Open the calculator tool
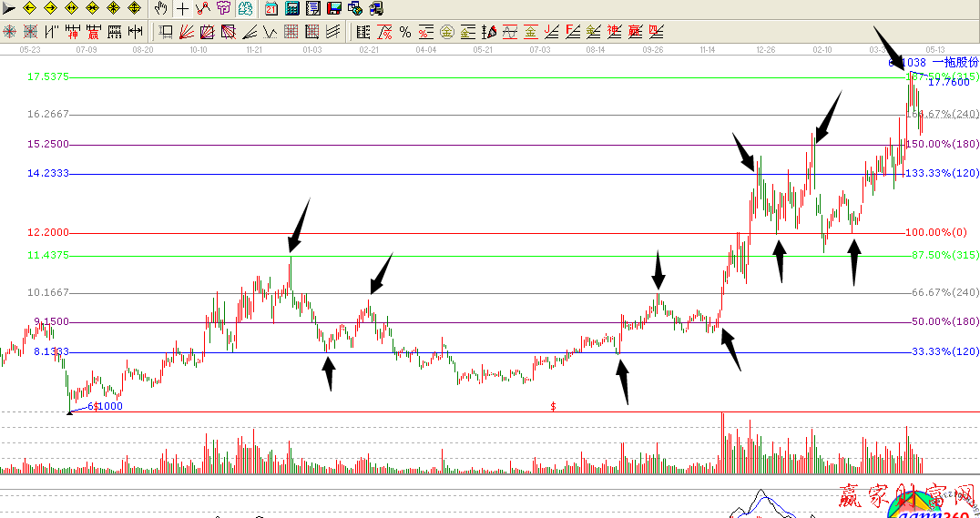 292,9
